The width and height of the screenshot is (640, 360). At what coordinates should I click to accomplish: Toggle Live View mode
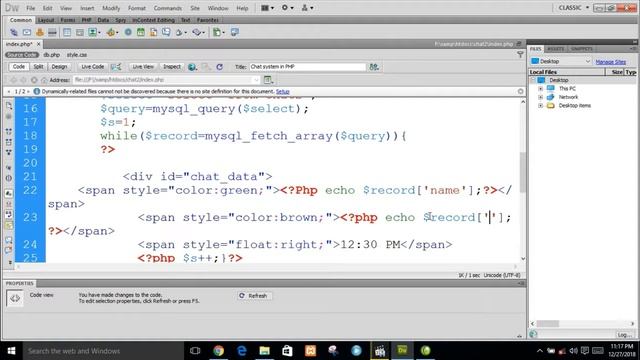coord(143,67)
